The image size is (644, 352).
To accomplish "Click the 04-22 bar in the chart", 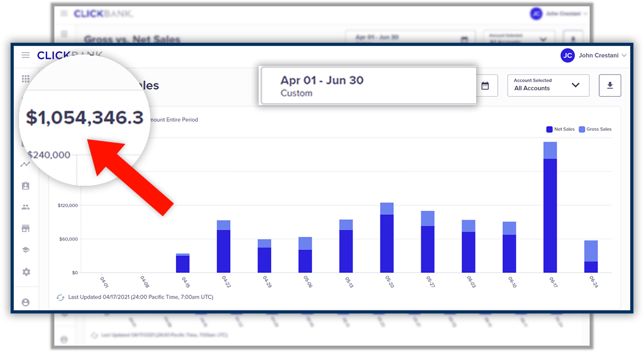I will point(224,246).
